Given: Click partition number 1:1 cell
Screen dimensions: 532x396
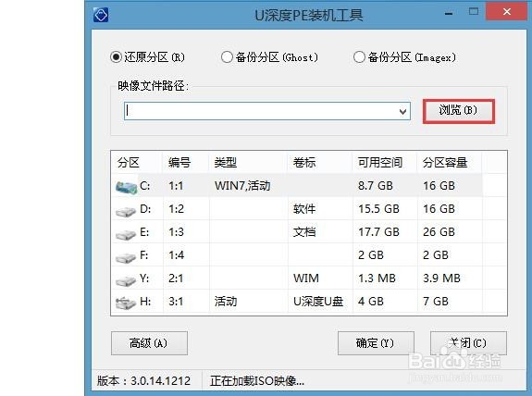Looking at the screenshot, I should pos(176,186).
